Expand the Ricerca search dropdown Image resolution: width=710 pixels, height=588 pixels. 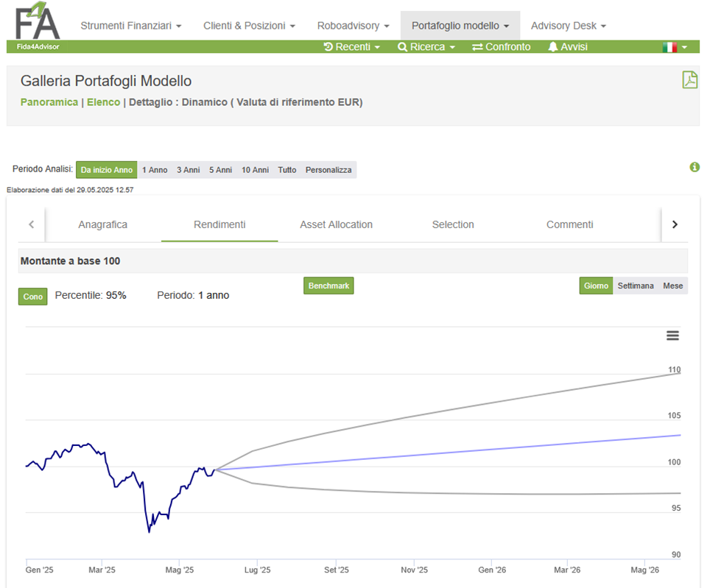(x=426, y=46)
